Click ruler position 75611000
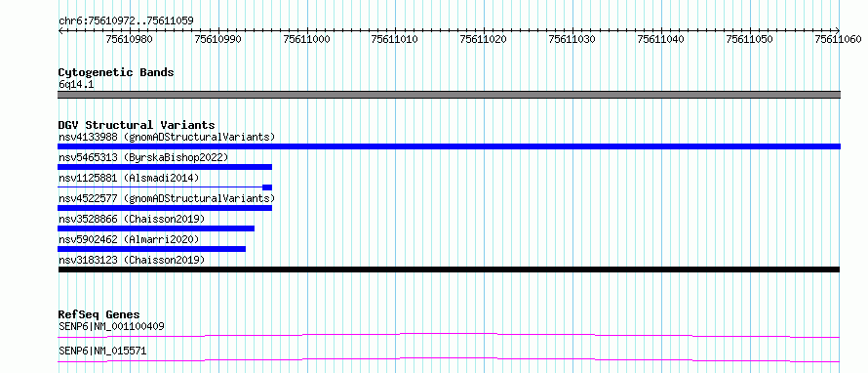868x373 pixels. click(x=306, y=39)
